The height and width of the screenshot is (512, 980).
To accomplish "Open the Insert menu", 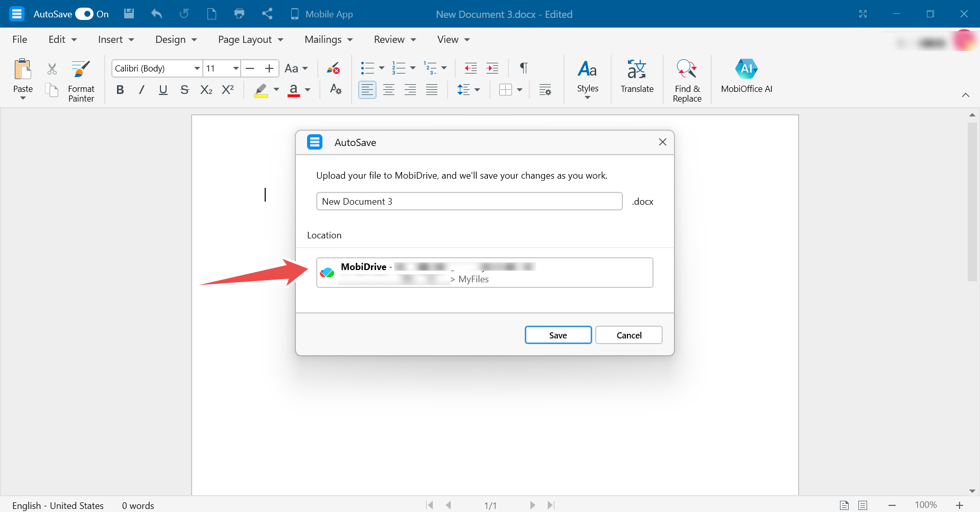I will (x=116, y=39).
